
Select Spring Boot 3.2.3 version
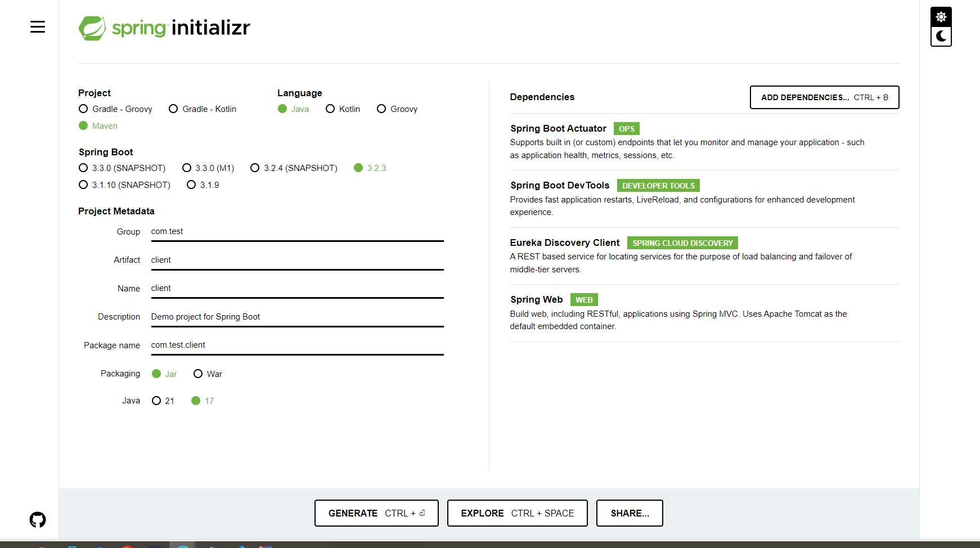[x=370, y=168]
